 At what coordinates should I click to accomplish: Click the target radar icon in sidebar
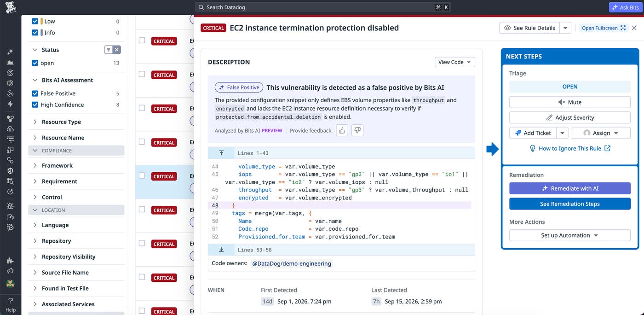(x=10, y=73)
